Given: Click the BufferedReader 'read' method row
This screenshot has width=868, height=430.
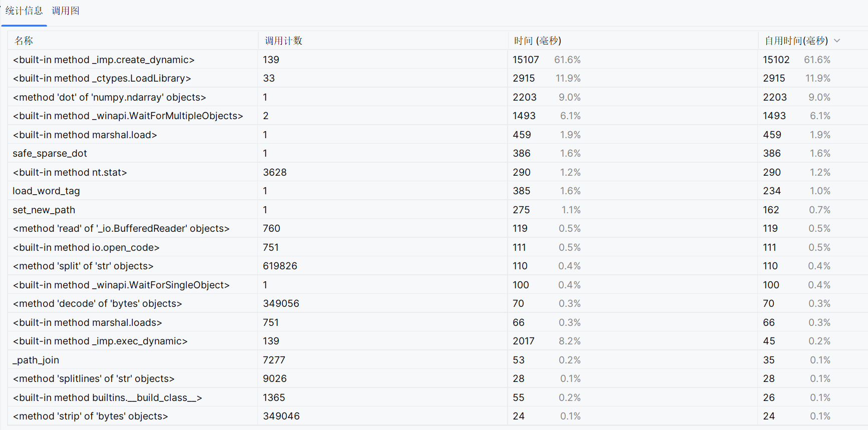Looking at the screenshot, I should (121, 228).
